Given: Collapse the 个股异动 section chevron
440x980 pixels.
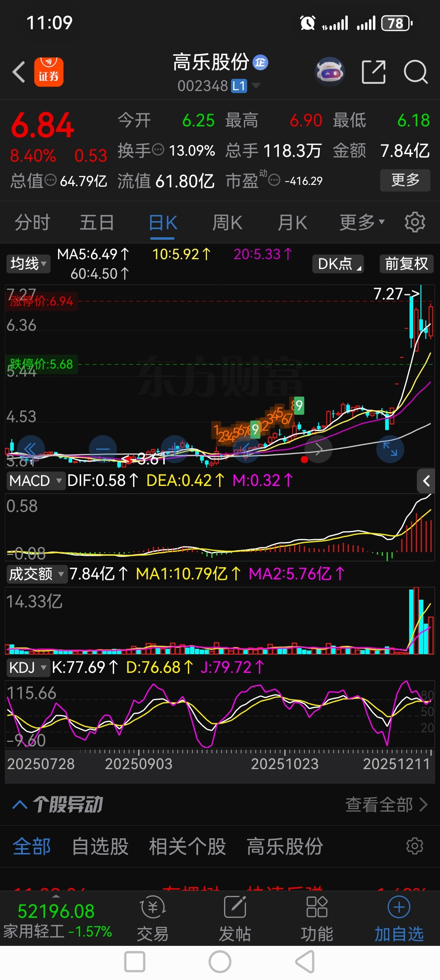Looking at the screenshot, I should [x=20, y=804].
